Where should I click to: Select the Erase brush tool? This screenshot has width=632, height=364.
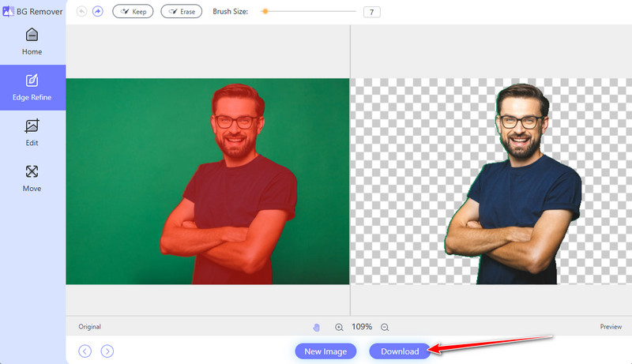181,12
